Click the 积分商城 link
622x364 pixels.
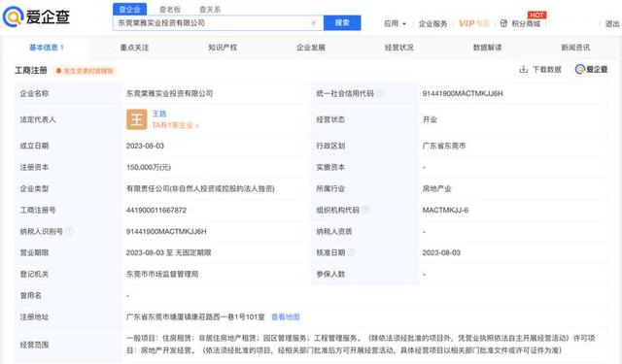(526, 23)
